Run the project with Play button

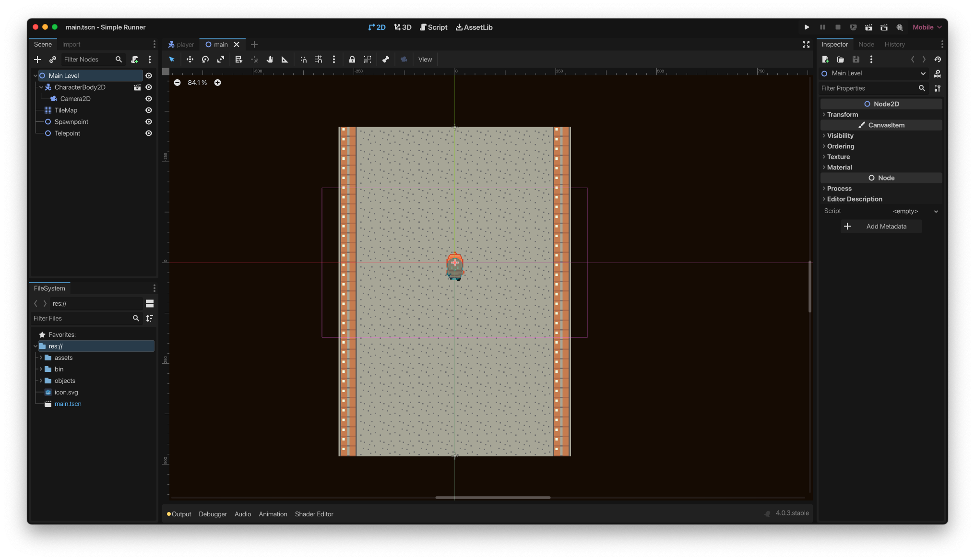[807, 27]
